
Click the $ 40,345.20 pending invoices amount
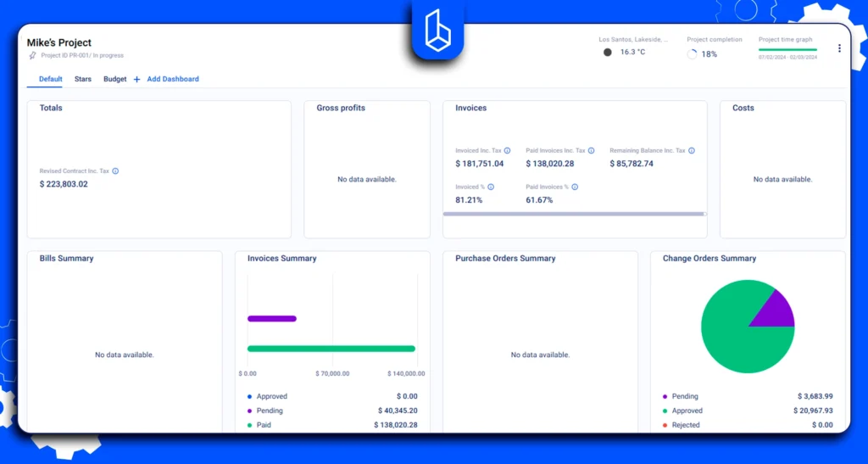click(x=398, y=411)
